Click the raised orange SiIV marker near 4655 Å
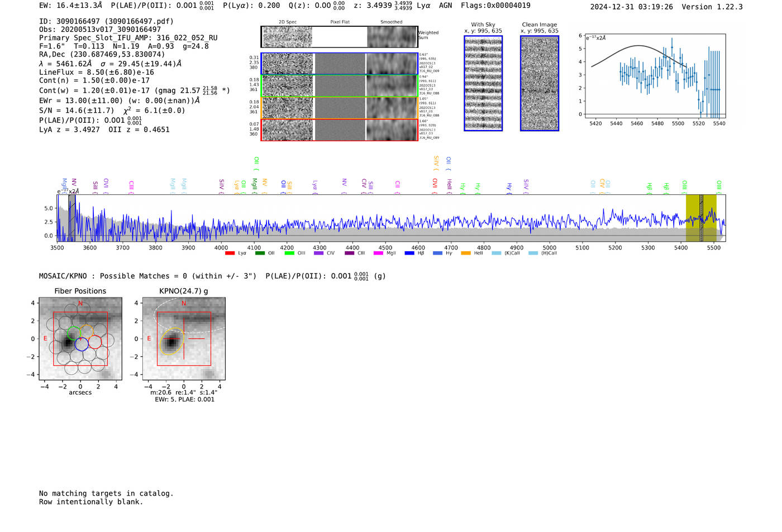Screen dimensions: 782x532 [436, 162]
